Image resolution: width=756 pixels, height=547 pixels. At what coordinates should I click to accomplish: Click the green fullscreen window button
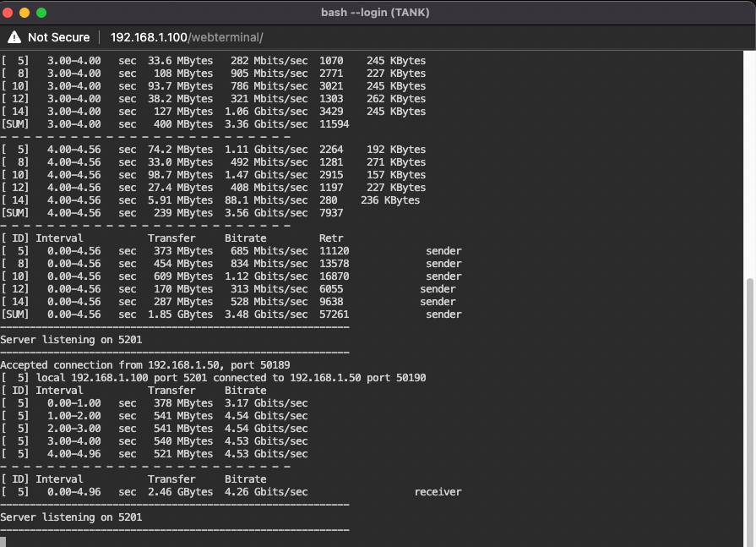[41, 13]
